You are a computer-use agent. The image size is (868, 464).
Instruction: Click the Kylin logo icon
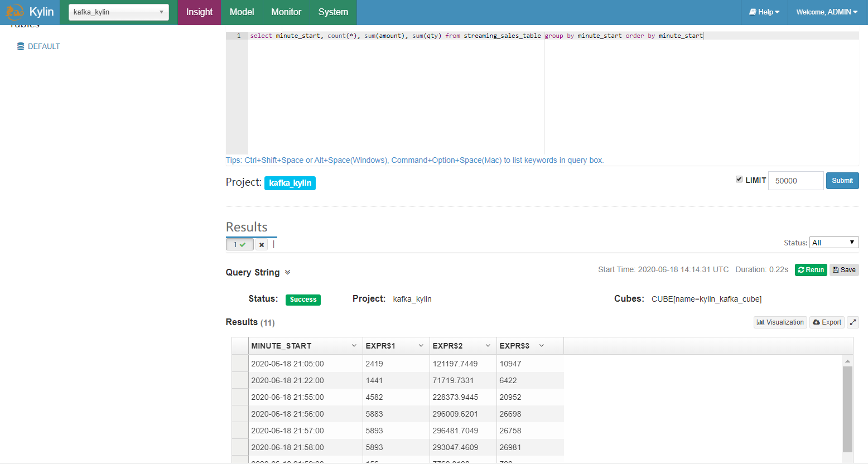click(15, 12)
